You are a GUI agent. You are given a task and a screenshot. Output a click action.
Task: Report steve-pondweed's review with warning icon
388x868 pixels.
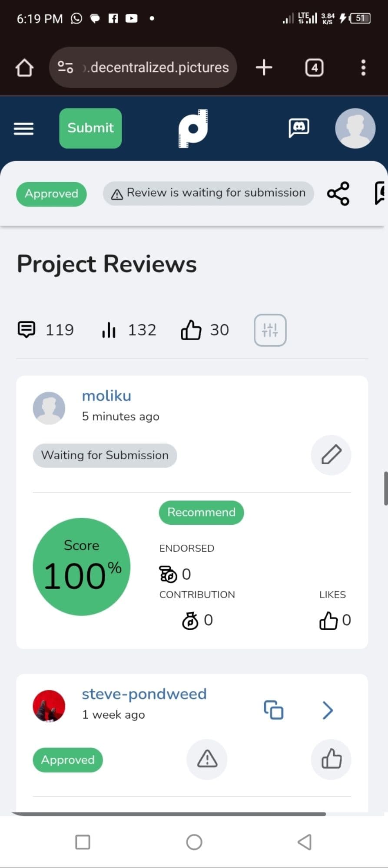(207, 759)
